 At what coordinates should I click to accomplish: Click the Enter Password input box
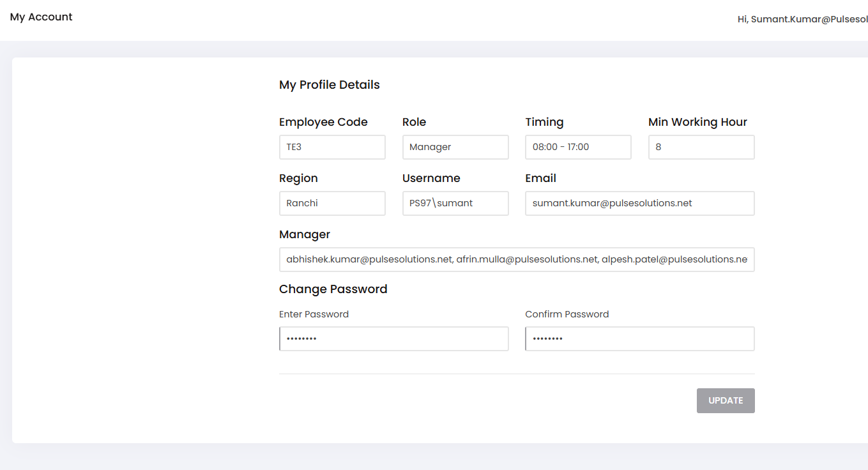pos(393,339)
